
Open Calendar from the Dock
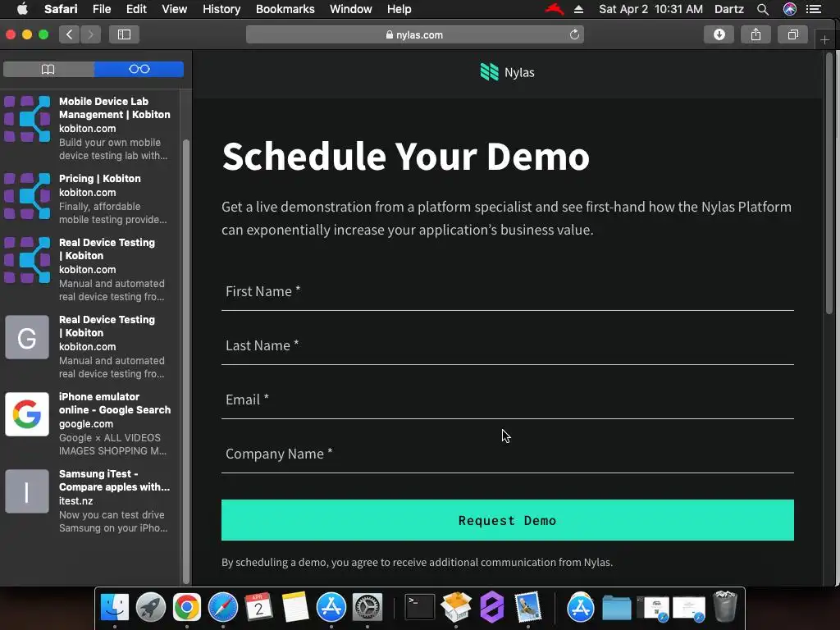[x=258, y=607]
